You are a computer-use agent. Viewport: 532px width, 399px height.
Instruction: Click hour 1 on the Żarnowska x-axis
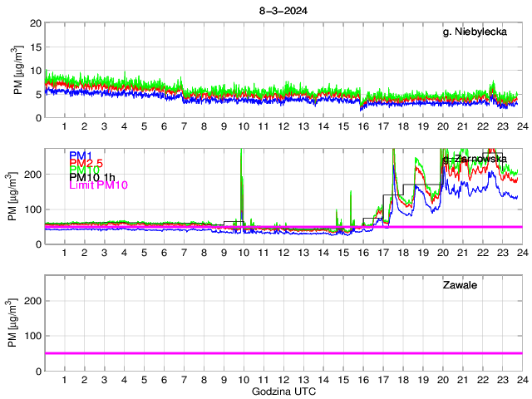pos(64,254)
